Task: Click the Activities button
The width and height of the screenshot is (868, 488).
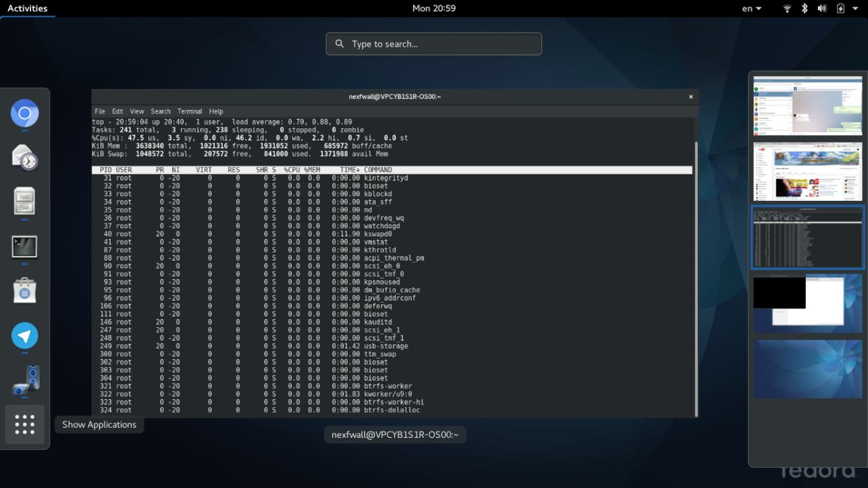Action: tap(27, 8)
